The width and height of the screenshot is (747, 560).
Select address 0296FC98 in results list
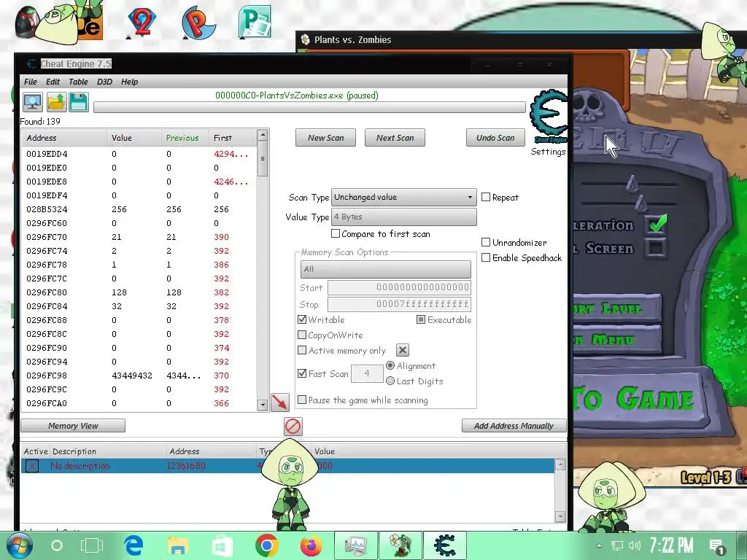tap(139, 376)
